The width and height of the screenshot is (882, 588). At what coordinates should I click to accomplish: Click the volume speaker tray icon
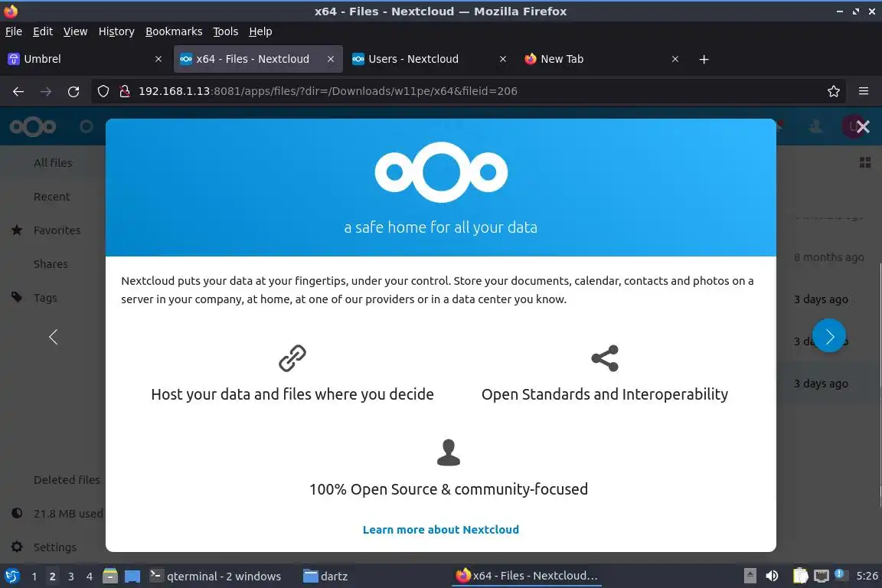point(772,576)
